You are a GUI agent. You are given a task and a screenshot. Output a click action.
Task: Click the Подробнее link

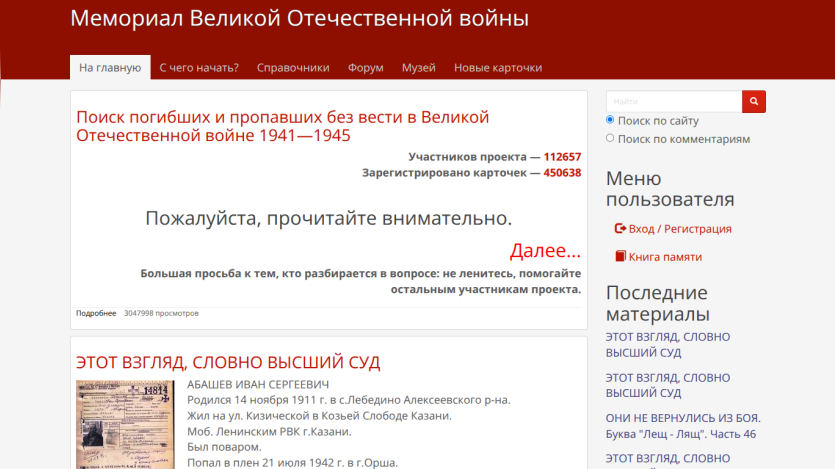tap(96, 313)
